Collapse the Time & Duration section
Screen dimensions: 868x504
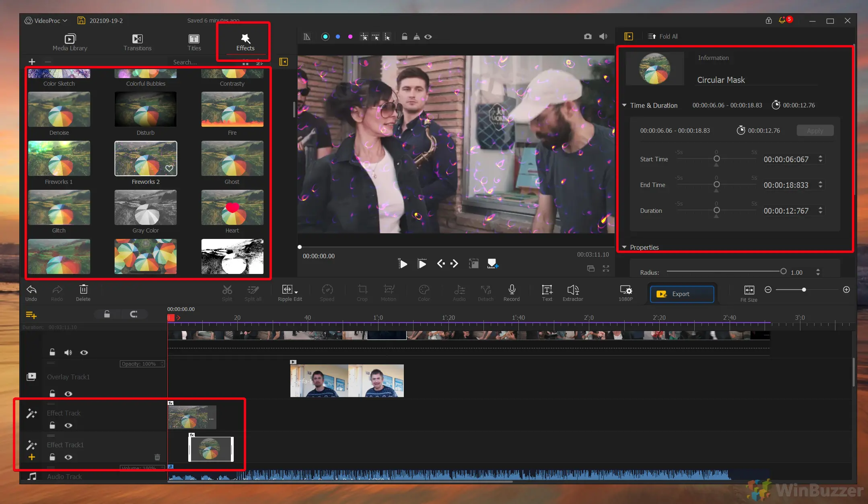[624, 105]
